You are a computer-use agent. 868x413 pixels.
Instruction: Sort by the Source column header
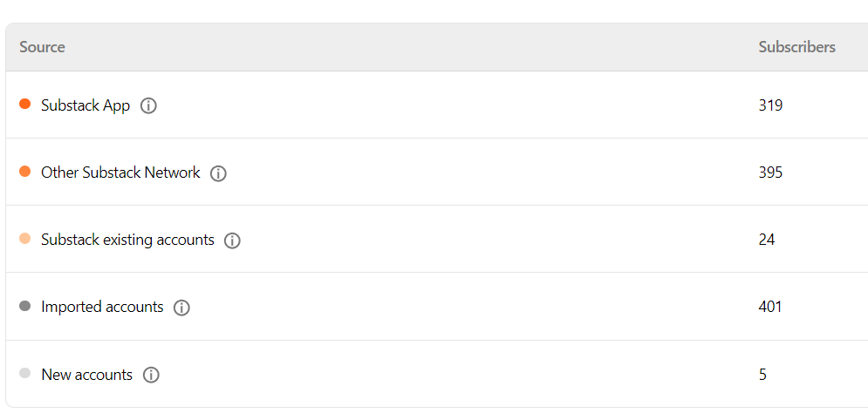click(42, 47)
